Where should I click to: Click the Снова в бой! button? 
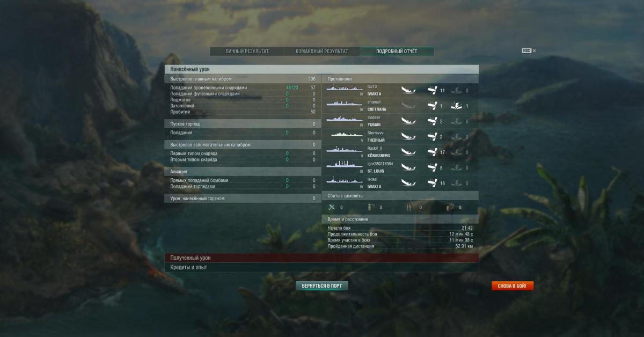pyautogui.click(x=513, y=286)
